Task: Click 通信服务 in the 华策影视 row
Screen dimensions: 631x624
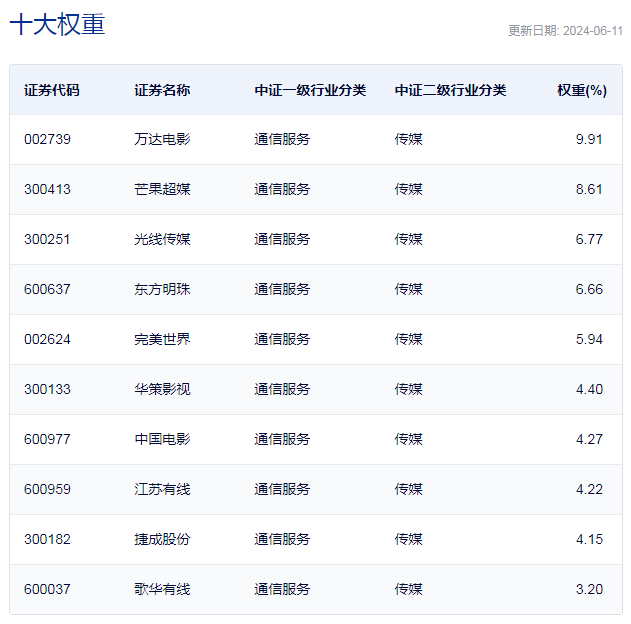Action: click(282, 389)
